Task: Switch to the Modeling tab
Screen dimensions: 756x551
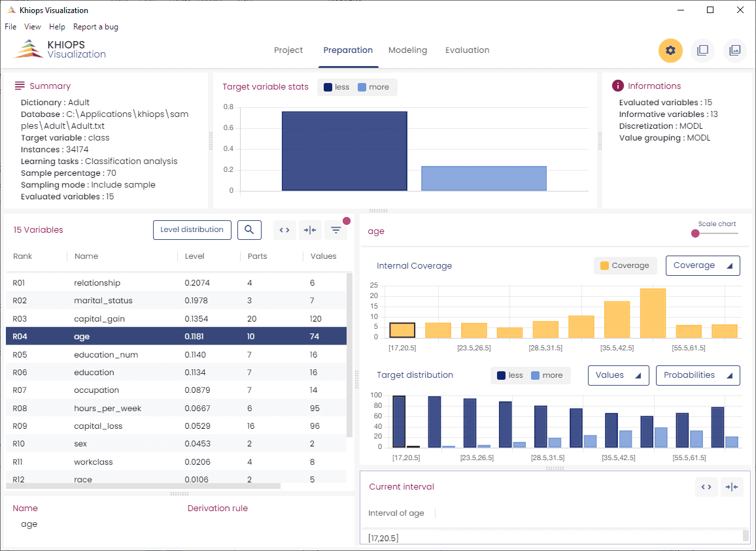Action: pyautogui.click(x=407, y=50)
